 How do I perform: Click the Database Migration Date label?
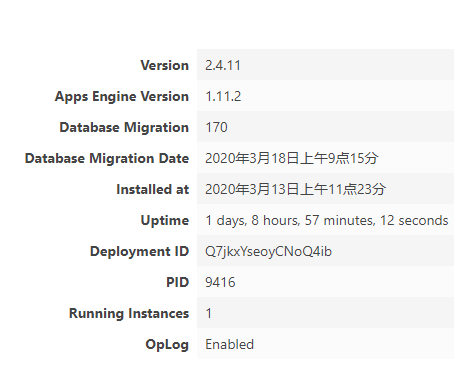(x=107, y=158)
